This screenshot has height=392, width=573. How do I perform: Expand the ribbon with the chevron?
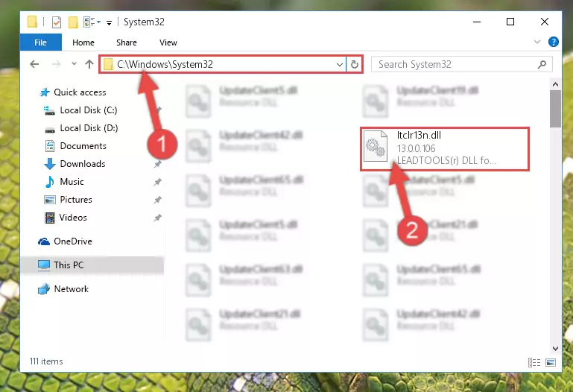[536, 42]
